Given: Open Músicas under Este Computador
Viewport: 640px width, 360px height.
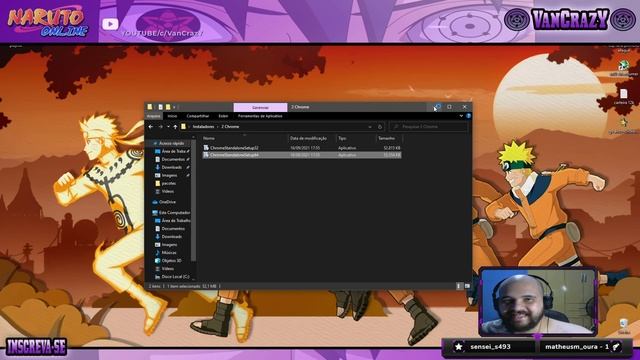Looking at the screenshot, I should (169, 253).
